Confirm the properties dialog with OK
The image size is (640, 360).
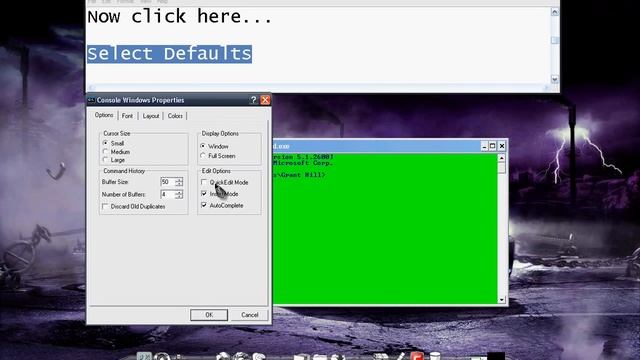click(209, 315)
